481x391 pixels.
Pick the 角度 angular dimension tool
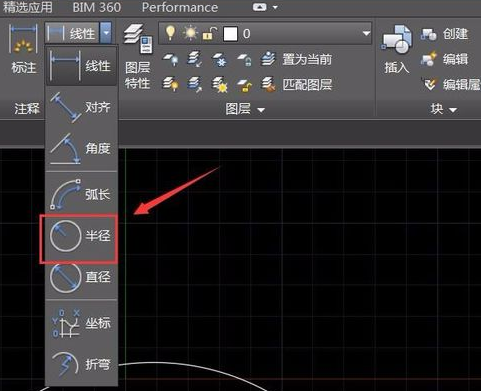(x=80, y=148)
